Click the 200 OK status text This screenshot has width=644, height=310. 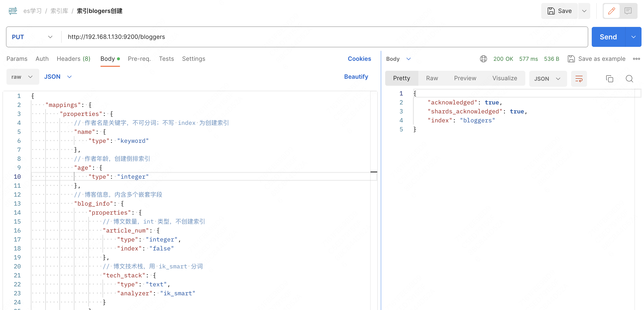[x=503, y=59]
